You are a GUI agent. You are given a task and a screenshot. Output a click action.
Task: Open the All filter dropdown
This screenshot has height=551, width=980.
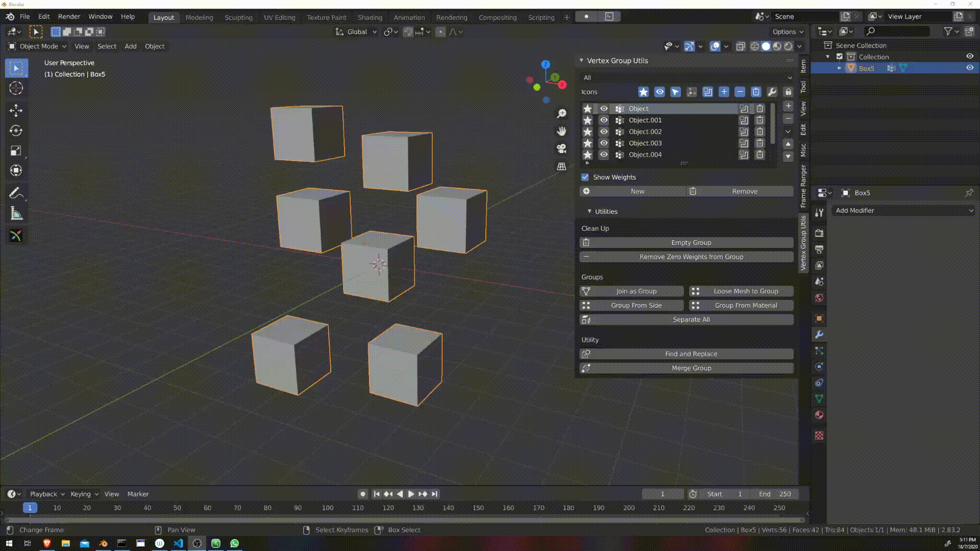point(687,78)
